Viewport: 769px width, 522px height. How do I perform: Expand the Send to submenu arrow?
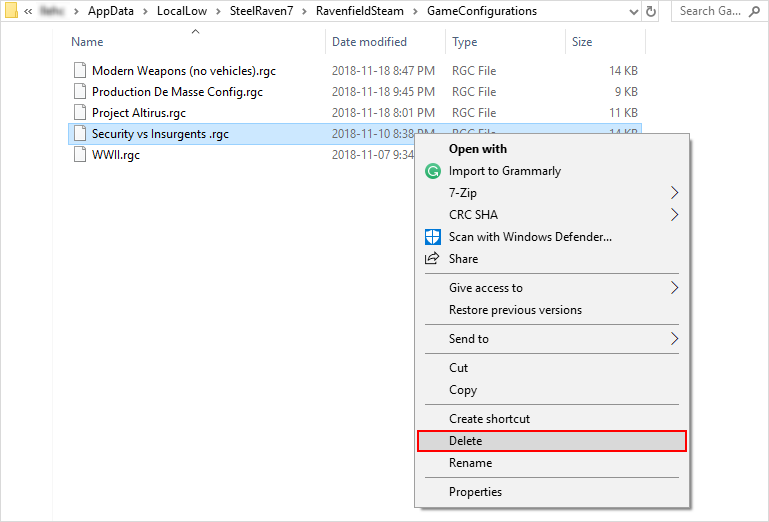point(674,339)
